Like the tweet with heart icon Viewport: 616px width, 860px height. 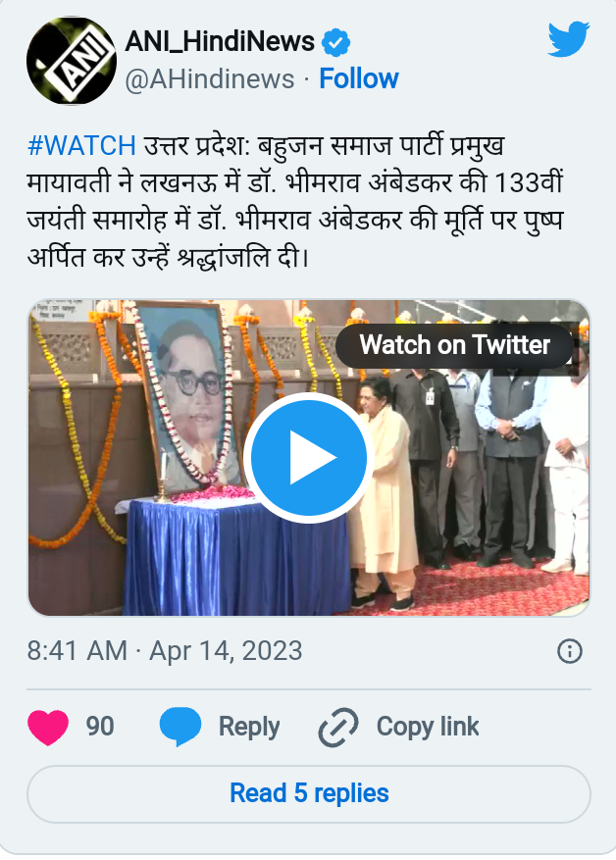click(x=48, y=727)
